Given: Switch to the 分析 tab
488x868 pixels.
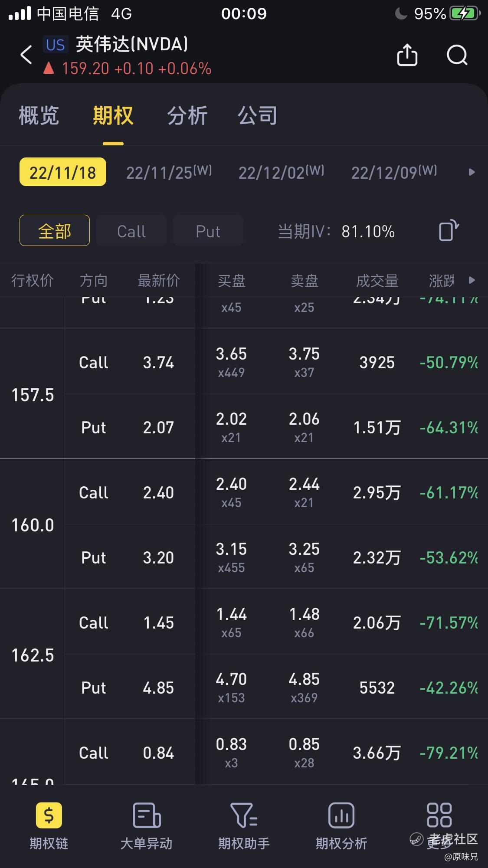Looking at the screenshot, I should pos(187,116).
